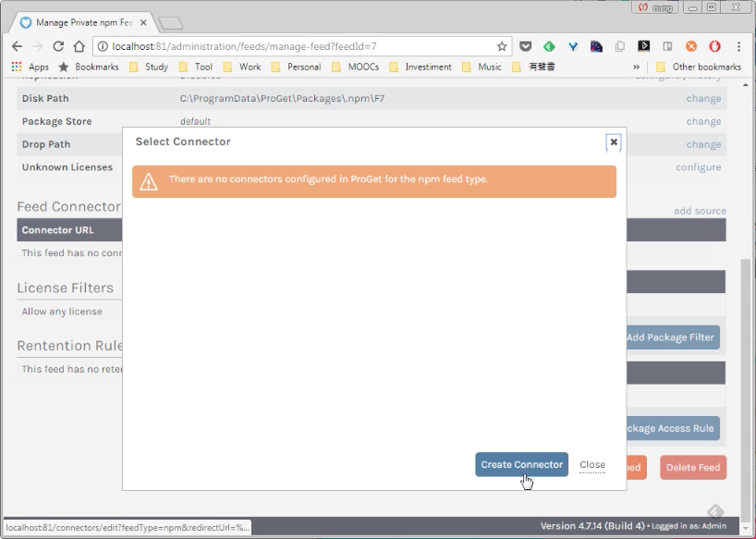Open the Personal bookmarks folder
This screenshot has height=539, width=756.
click(296, 67)
